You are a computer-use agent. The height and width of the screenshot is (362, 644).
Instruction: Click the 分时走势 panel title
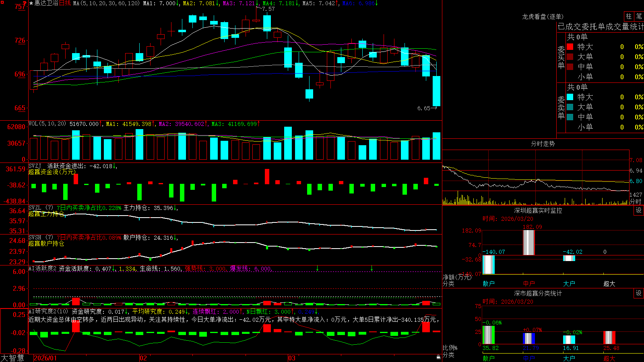(543, 144)
